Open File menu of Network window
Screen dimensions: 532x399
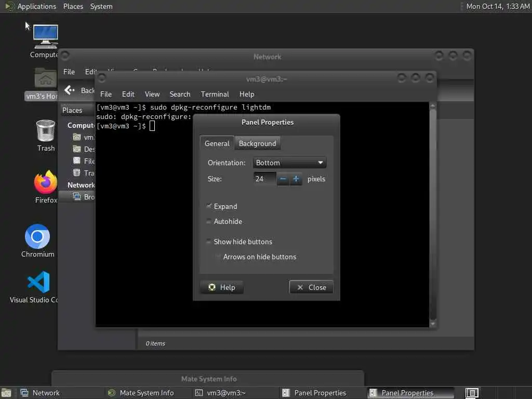(69, 72)
